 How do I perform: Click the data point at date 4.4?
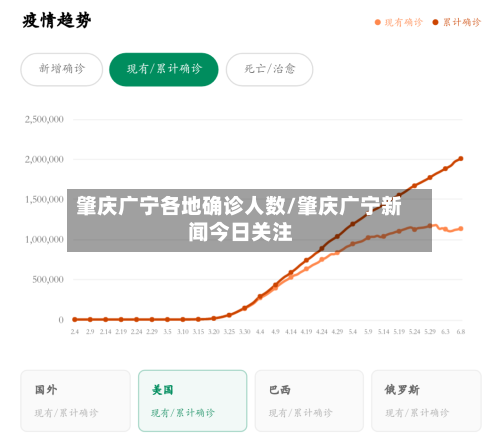click(x=260, y=296)
